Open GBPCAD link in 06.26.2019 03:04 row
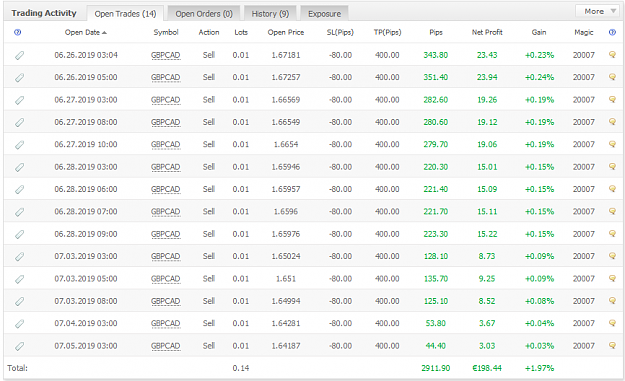 tap(166, 55)
